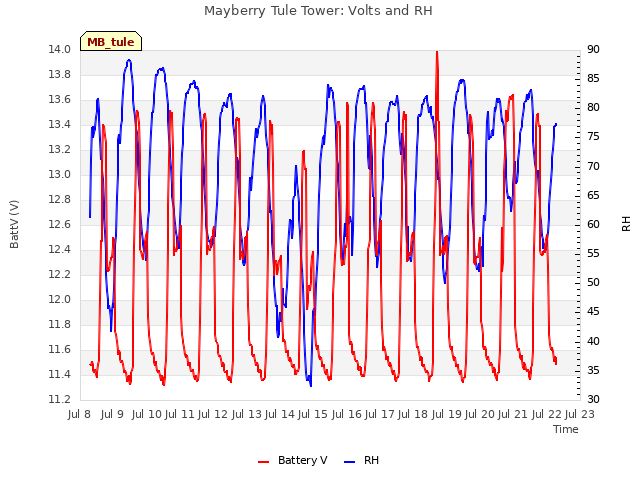The image size is (640, 480).
Task: Click the red Battery V legend swatch
Action: coord(264,462)
